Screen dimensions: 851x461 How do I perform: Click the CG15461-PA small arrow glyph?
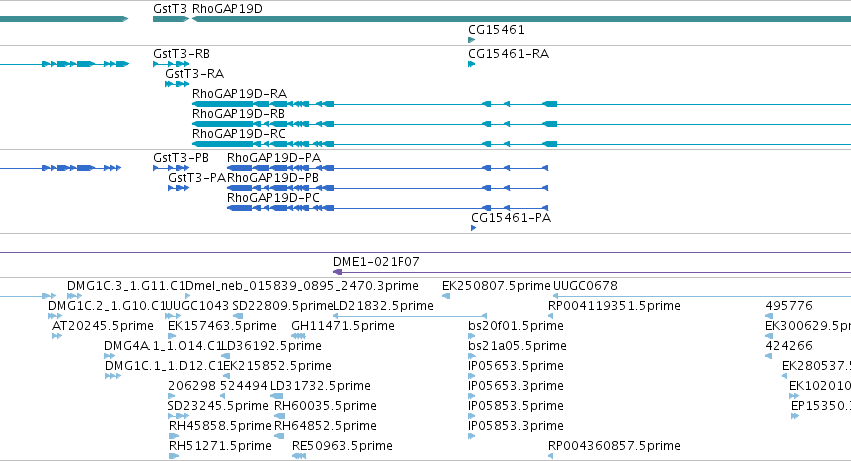point(474,228)
